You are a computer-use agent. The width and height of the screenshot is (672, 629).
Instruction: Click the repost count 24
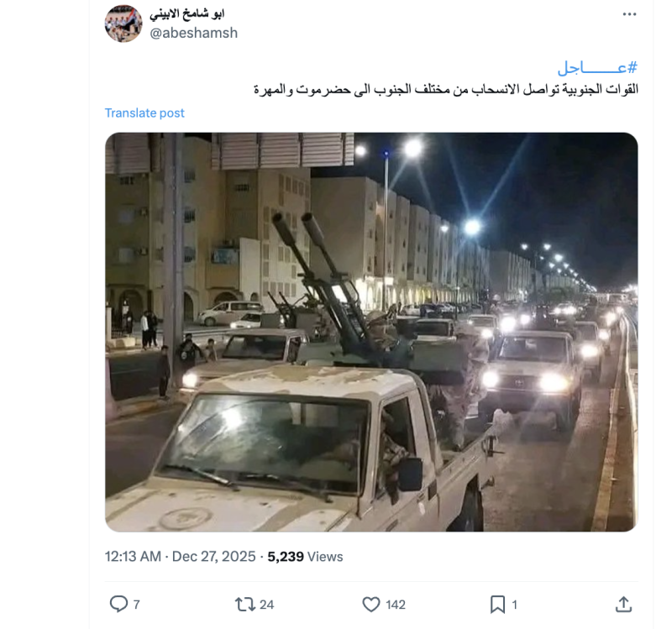coord(266,605)
